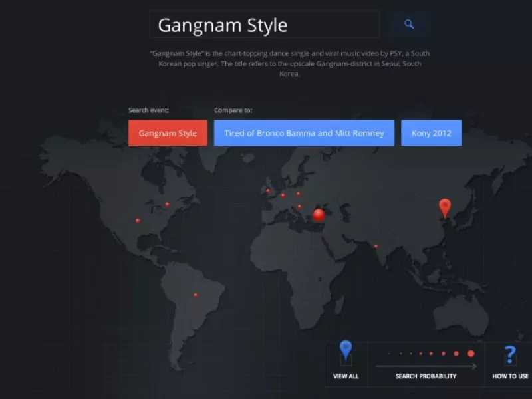Click the red dot over India
The image size is (532, 399).
click(x=376, y=247)
